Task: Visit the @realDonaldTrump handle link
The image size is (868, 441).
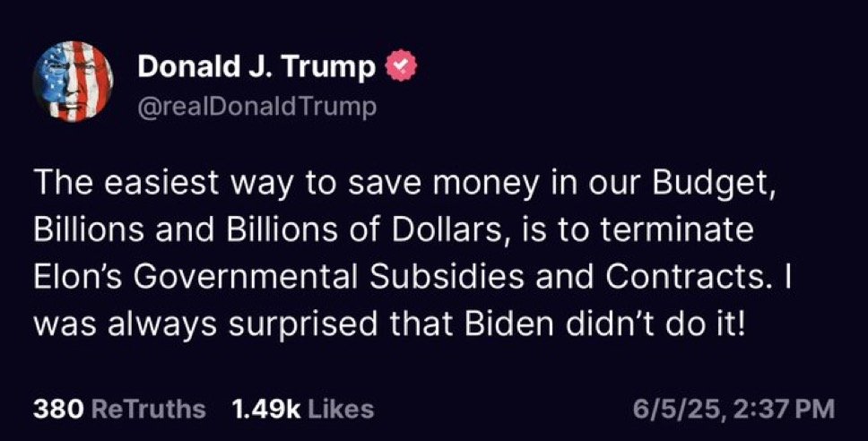Action: [x=256, y=107]
